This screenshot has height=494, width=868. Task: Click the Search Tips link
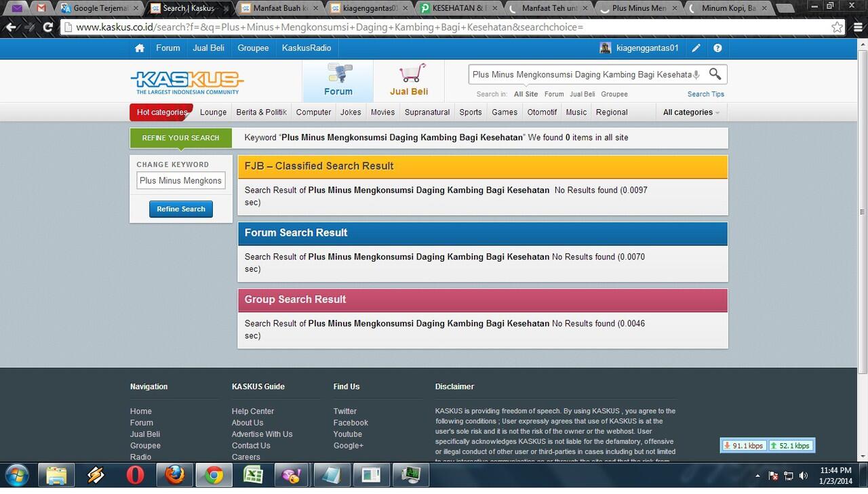coord(706,94)
